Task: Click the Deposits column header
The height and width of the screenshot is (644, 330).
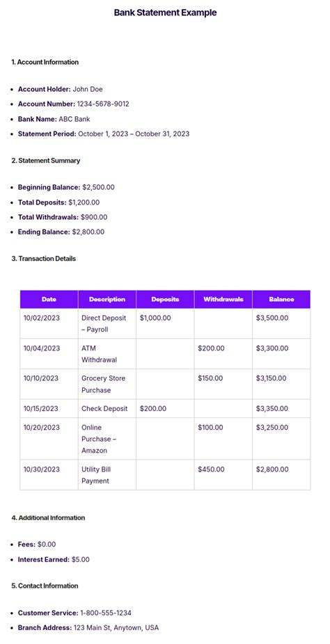Action: [165, 300]
